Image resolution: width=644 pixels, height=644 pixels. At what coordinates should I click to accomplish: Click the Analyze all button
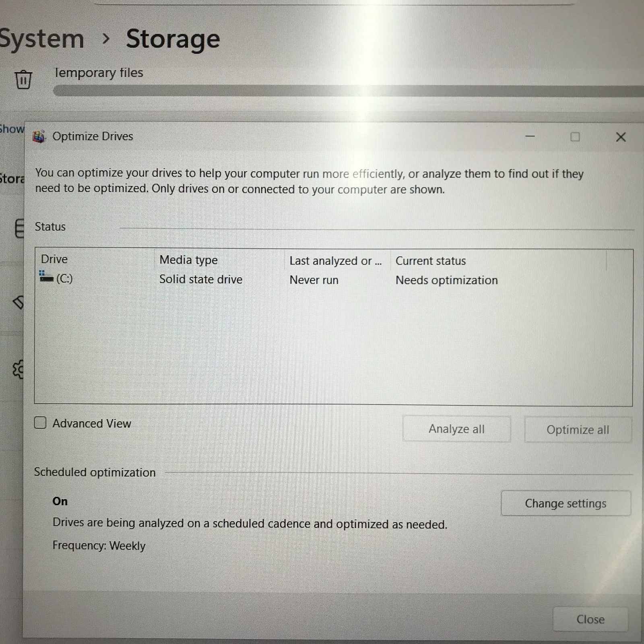point(456,429)
